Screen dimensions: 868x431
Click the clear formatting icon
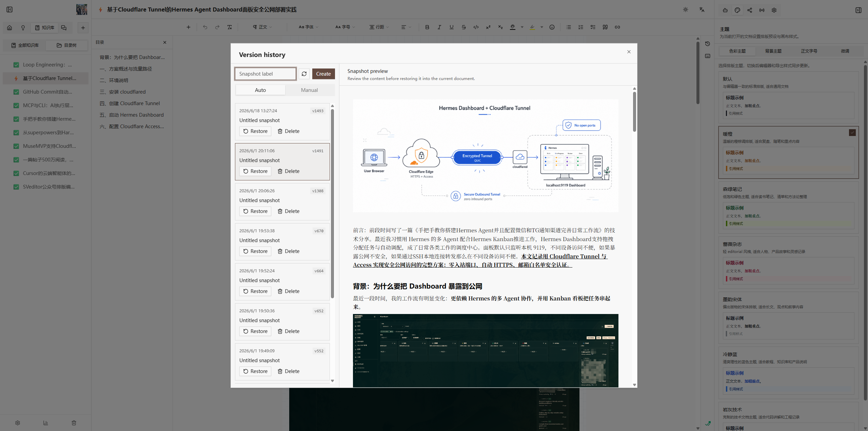[x=230, y=27]
